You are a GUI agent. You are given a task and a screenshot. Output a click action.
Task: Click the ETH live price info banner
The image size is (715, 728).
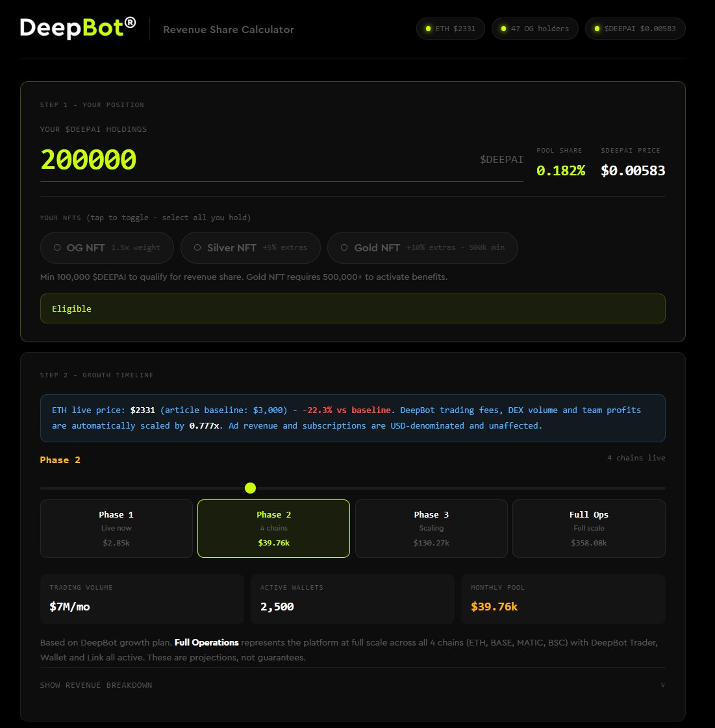tap(353, 418)
